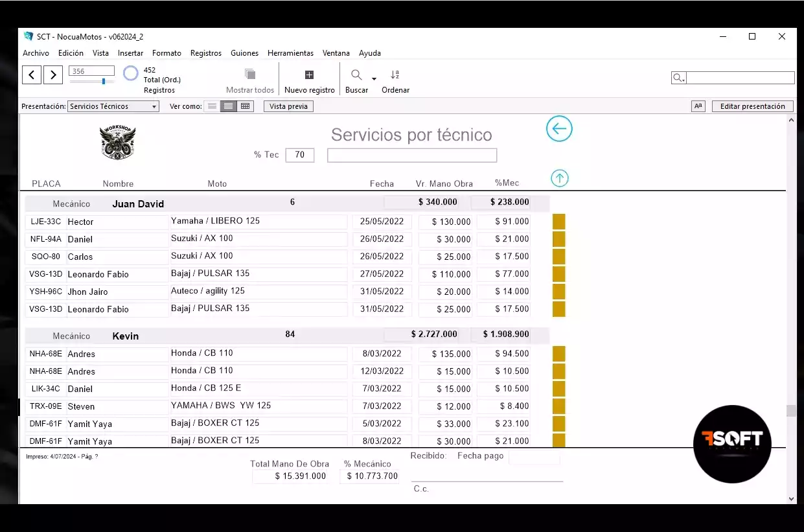Screen dimensions: 804x532
Task: Expand the Buscar dropdown arrow
Action: [x=374, y=79]
